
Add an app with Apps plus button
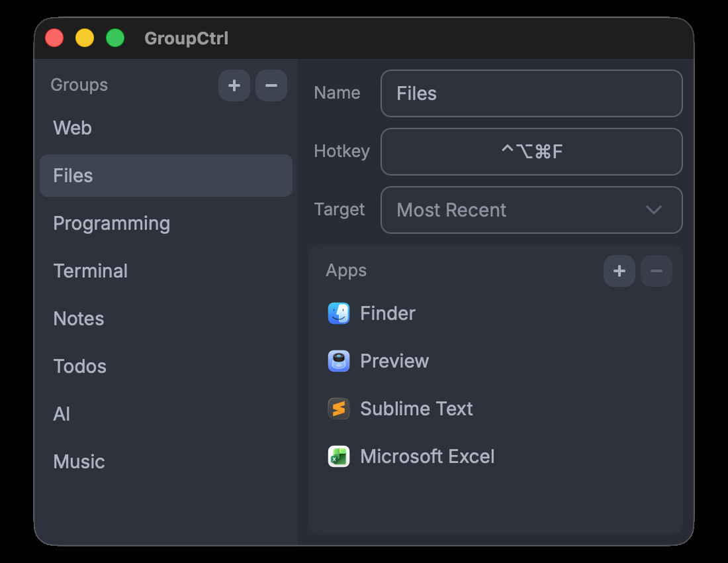pyautogui.click(x=619, y=271)
